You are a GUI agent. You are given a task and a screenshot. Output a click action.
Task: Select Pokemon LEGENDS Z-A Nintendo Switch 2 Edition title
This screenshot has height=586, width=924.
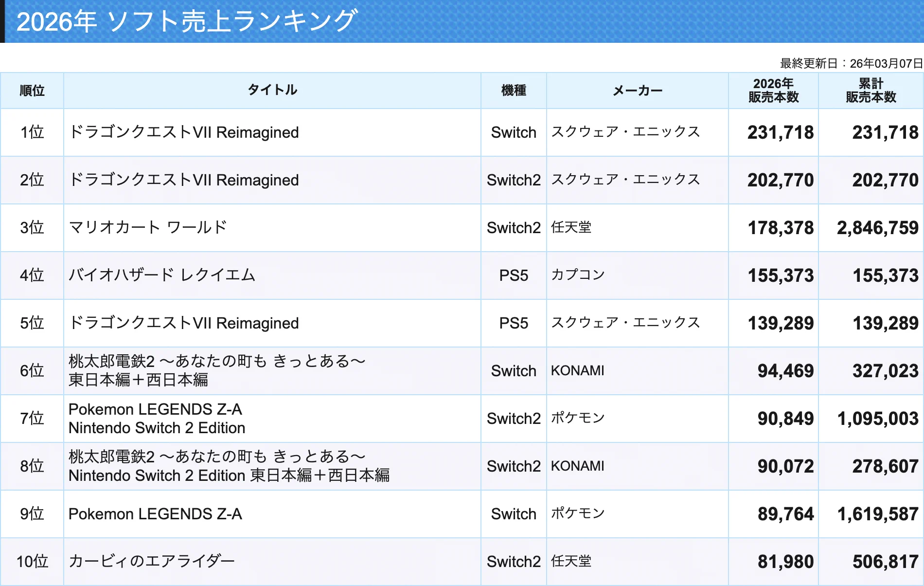coord(157,419)
